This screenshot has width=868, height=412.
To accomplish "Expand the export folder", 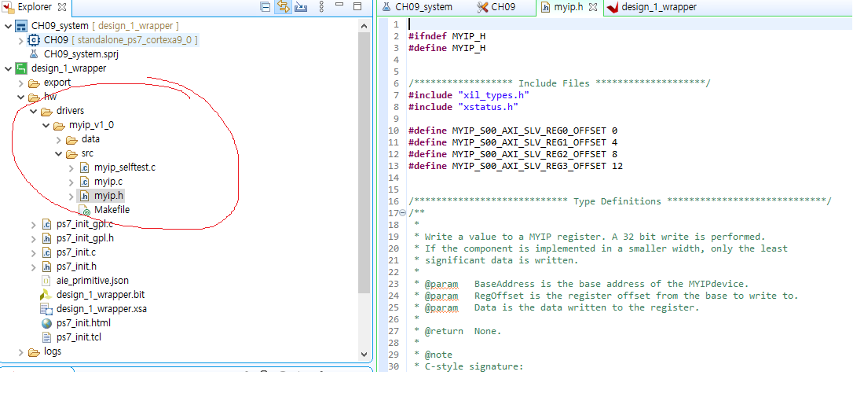I will pyautogui.click(x=20, y=83).
